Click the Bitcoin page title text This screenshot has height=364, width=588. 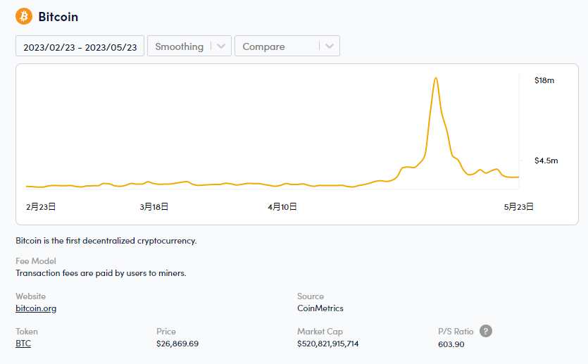tap(58, 17)
